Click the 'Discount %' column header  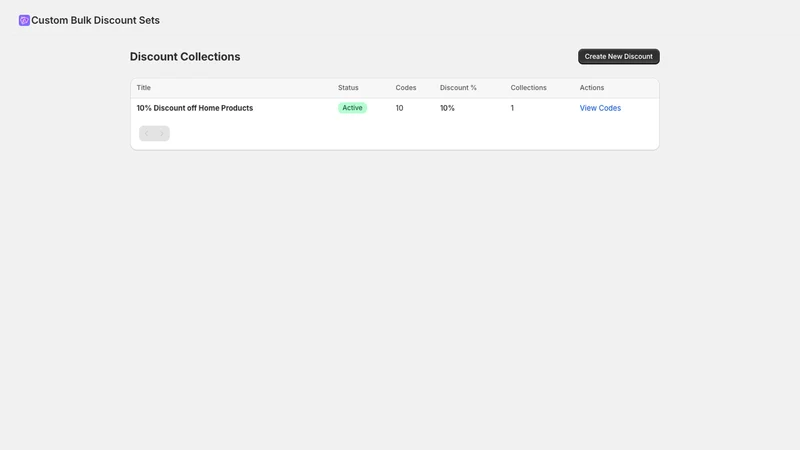click(458, 88)
